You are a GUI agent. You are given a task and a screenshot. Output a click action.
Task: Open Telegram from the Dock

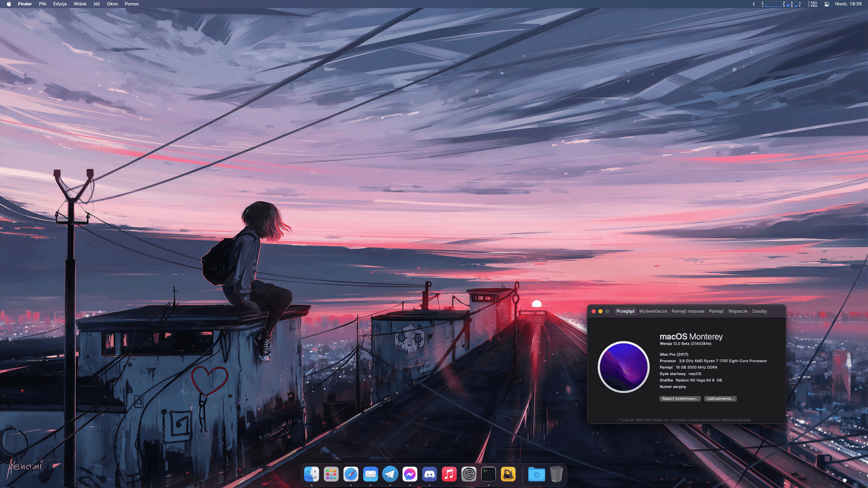tap(390, 474)
